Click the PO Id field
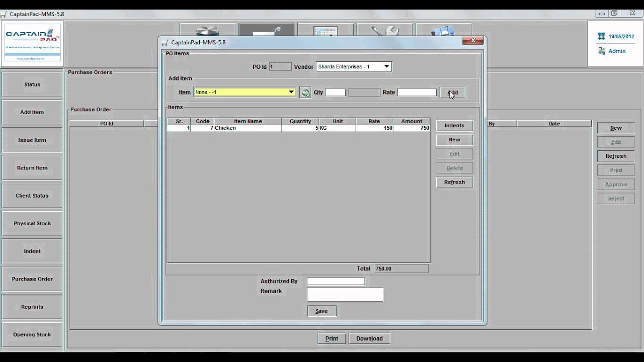This screenshot has height=362, width=644. pyautogui.click(x=280, y=66)
